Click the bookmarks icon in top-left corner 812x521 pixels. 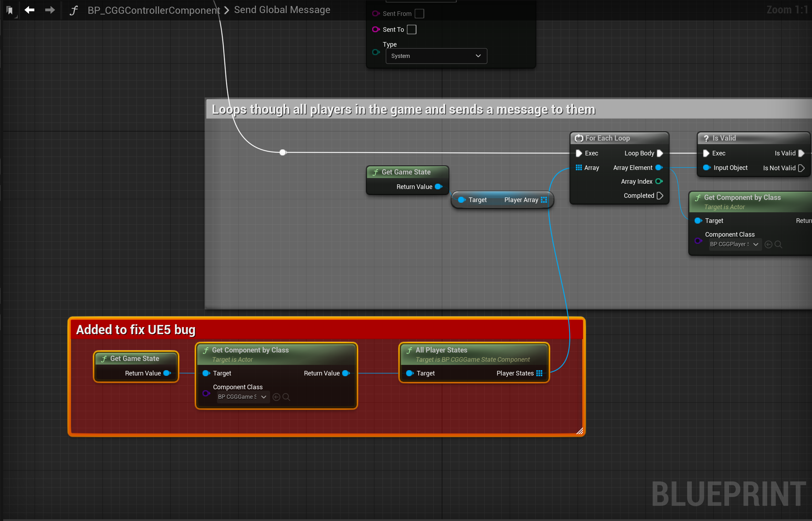click(x=10, y=10)
